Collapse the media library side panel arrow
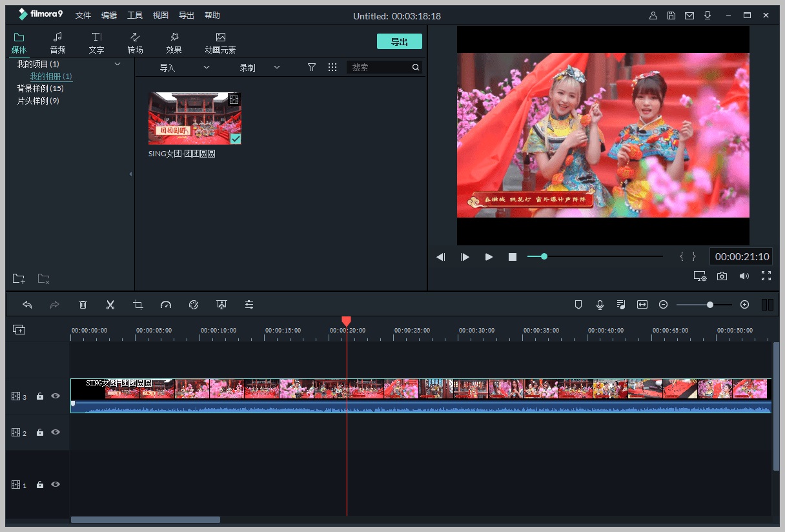Screen dimensions: 785x532 coord(131,174)
